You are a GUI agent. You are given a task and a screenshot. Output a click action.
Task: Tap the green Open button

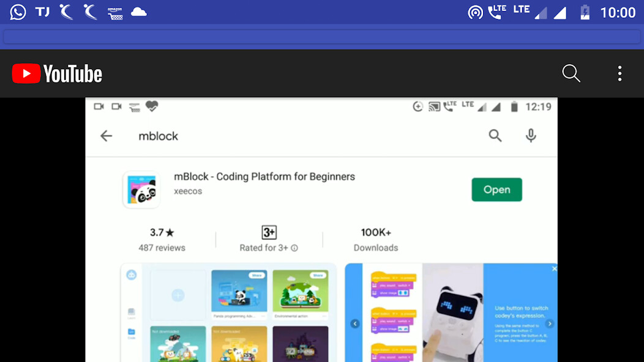[x=496, y=190]
